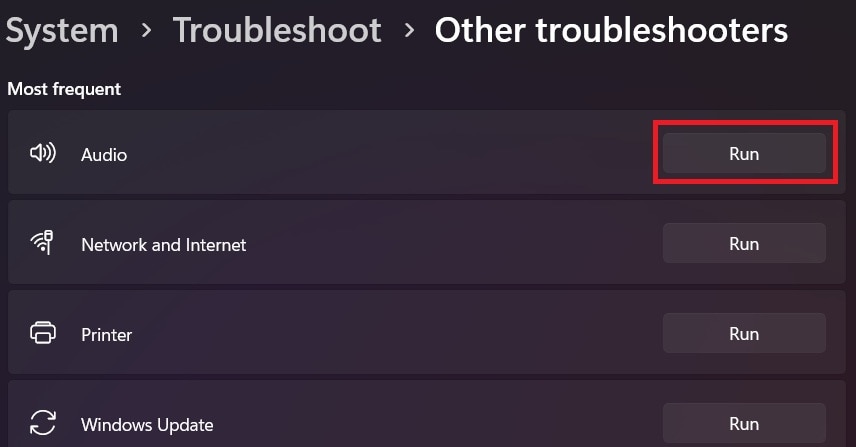The image size is (856, 447).
Task: Click the Most frequent section heading
Action: (x=64, y=89)
